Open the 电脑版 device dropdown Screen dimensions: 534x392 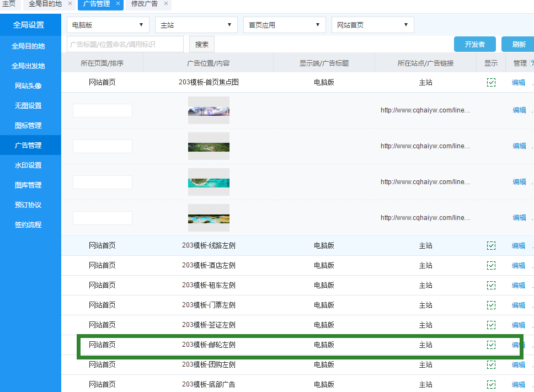click(x=108, y=25)
